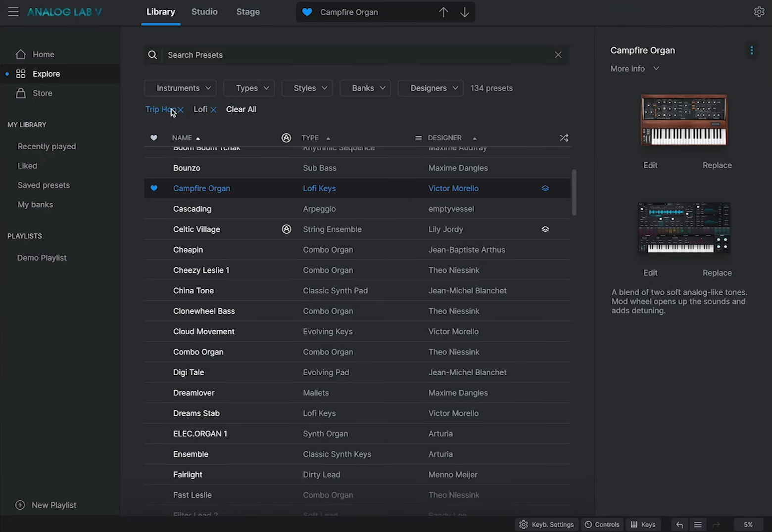The image size is (772, 532).
Task: Remove the Trip Hop filter tag
Action: (181, 110)
